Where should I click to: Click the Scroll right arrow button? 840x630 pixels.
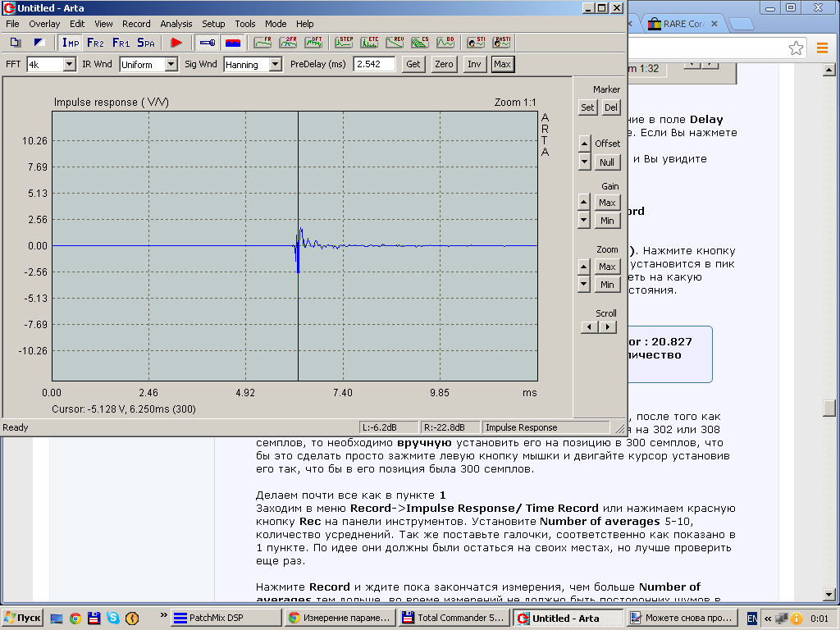tap(607, 327)
